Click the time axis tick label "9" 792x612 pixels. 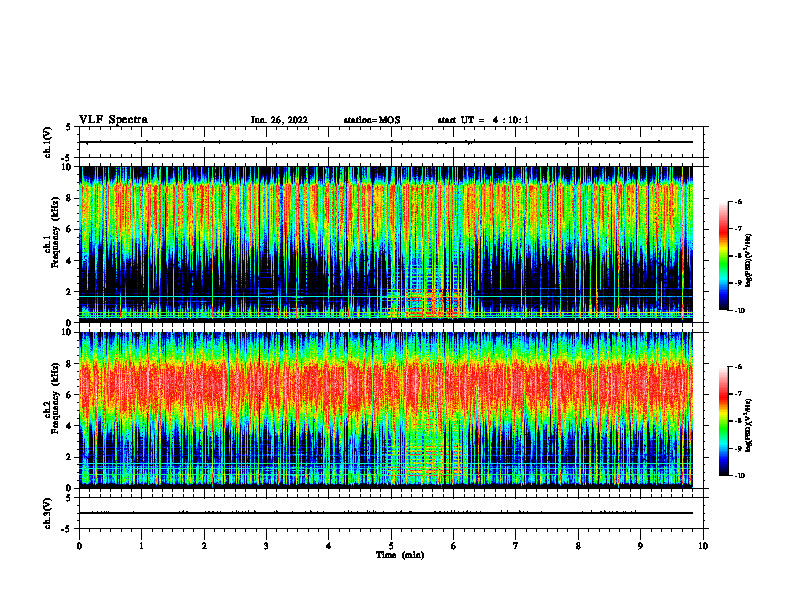(640, 546)
